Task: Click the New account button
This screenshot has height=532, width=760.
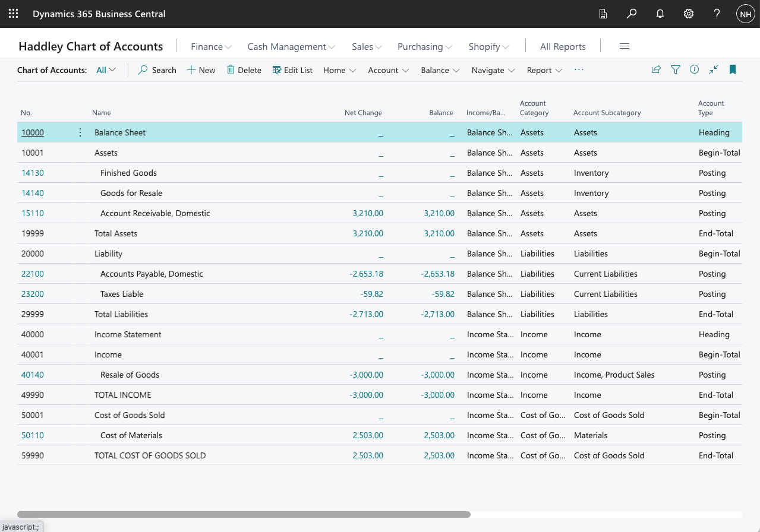Action: (x=201, y=70)
